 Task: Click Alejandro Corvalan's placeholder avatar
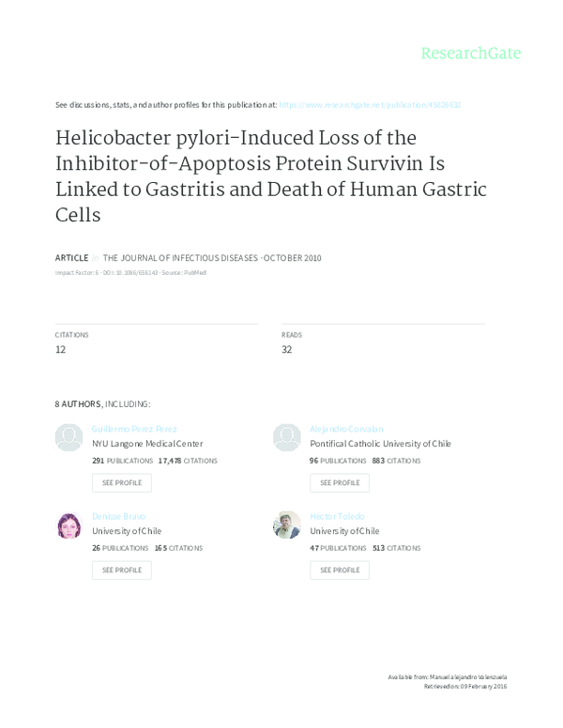(x=286, y=437)
